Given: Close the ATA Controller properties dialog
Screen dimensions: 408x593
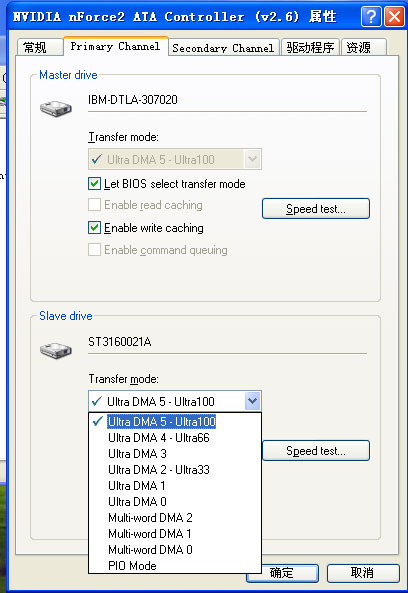Looking at the screenshot, I should pyautogui.click(x=394, y=17).
